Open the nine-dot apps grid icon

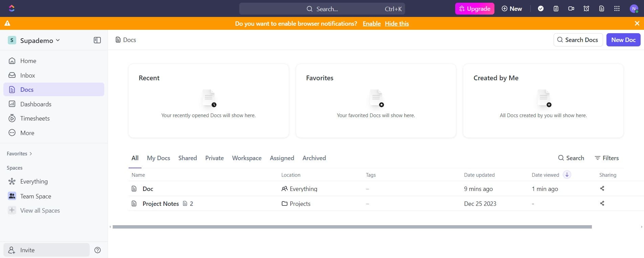(x=617, y=8)
